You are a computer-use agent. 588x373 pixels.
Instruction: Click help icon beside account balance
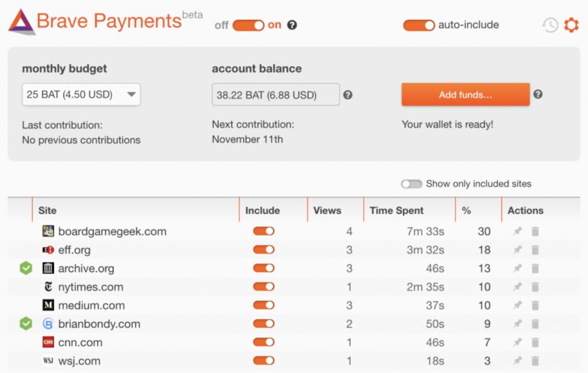coord(348,95)
